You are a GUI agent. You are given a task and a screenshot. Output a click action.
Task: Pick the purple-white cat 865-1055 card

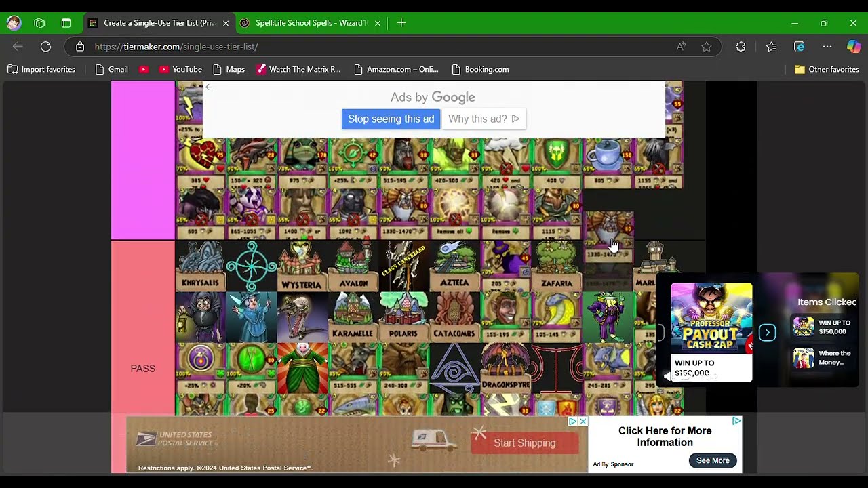point(252,214)
